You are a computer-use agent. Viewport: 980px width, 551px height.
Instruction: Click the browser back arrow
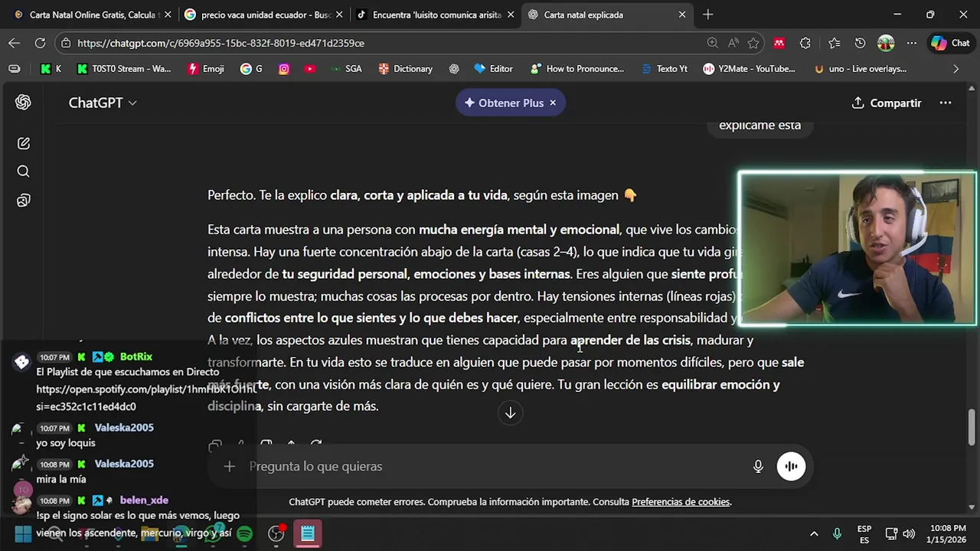[15, 43]
